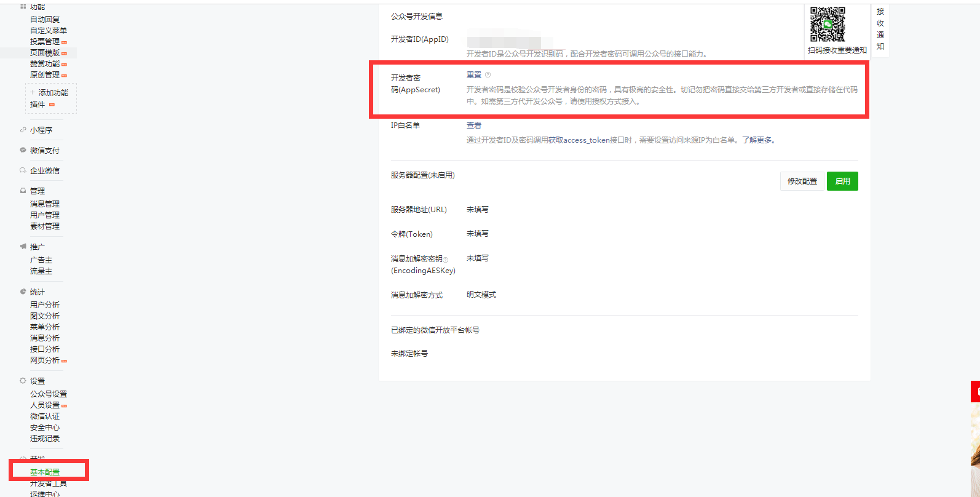Click the QR code for notifications

[x=828, y=25]
